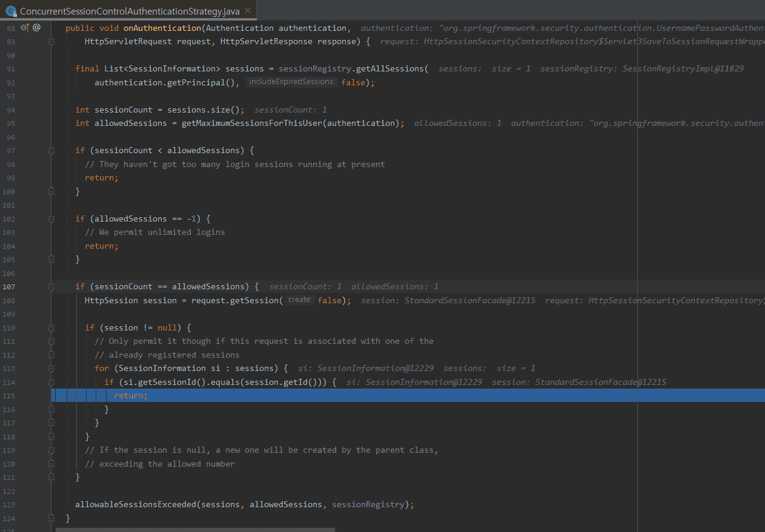Collapse the for loop fold marker at line 113
This screenshot has height=532, width=765.
51,369
